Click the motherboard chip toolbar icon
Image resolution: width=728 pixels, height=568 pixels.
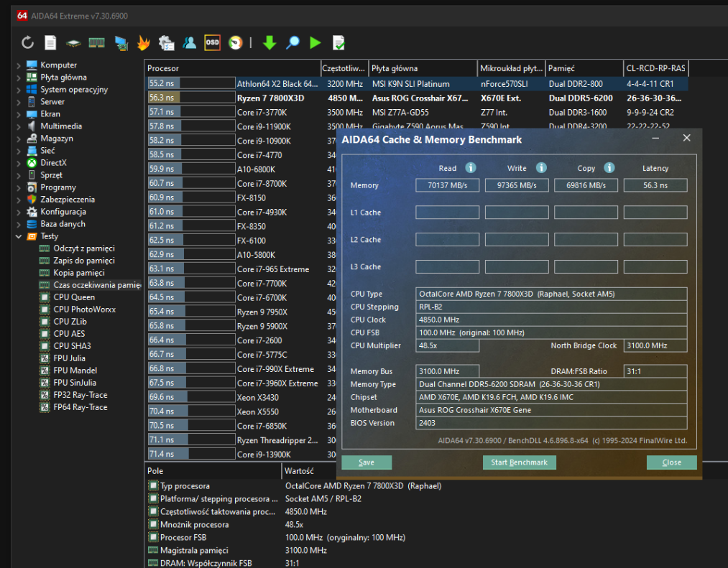click(x=73, y=43)
